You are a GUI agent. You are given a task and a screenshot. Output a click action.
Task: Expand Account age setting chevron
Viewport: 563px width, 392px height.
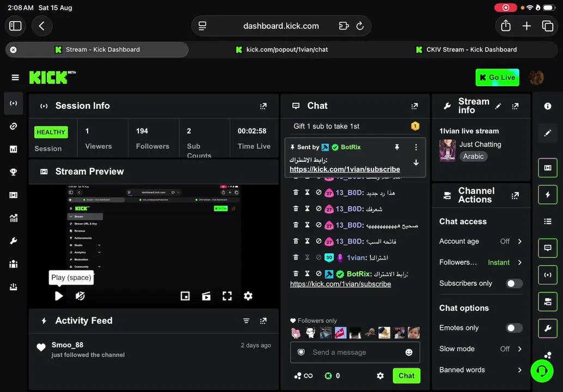519,241
